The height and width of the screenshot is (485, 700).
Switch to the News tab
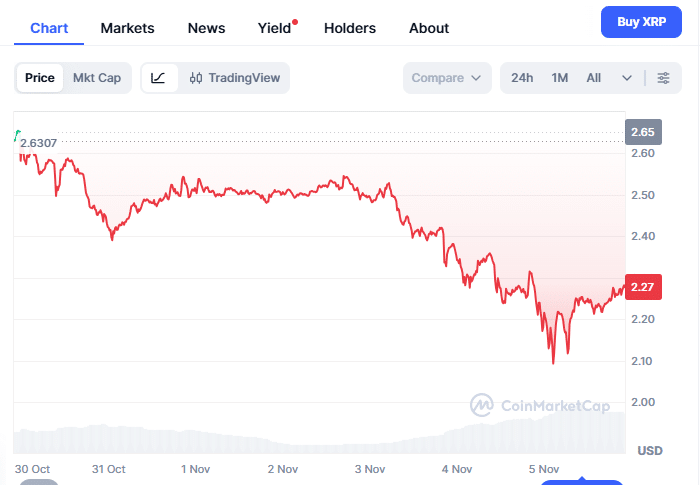207,28
